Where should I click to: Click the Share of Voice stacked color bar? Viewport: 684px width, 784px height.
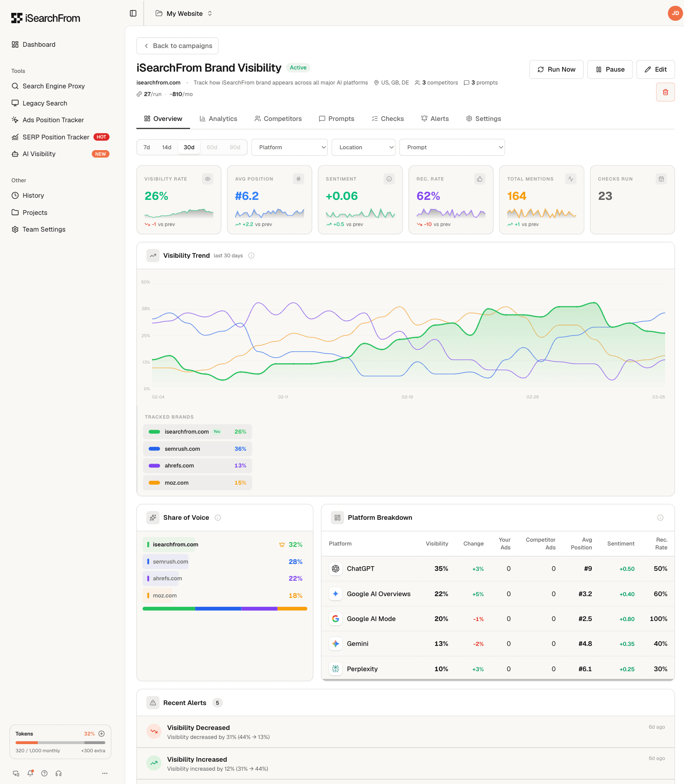pos(225,609)
